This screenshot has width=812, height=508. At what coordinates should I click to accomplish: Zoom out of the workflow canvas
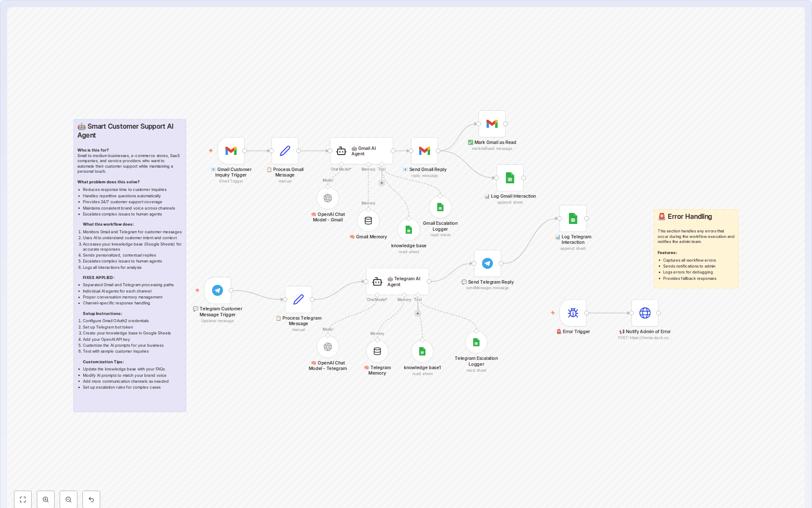[x=69, y=500]
